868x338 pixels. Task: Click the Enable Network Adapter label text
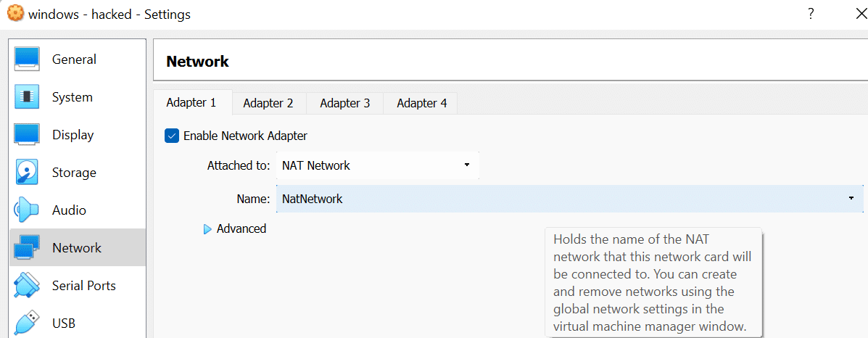(245, 136)
